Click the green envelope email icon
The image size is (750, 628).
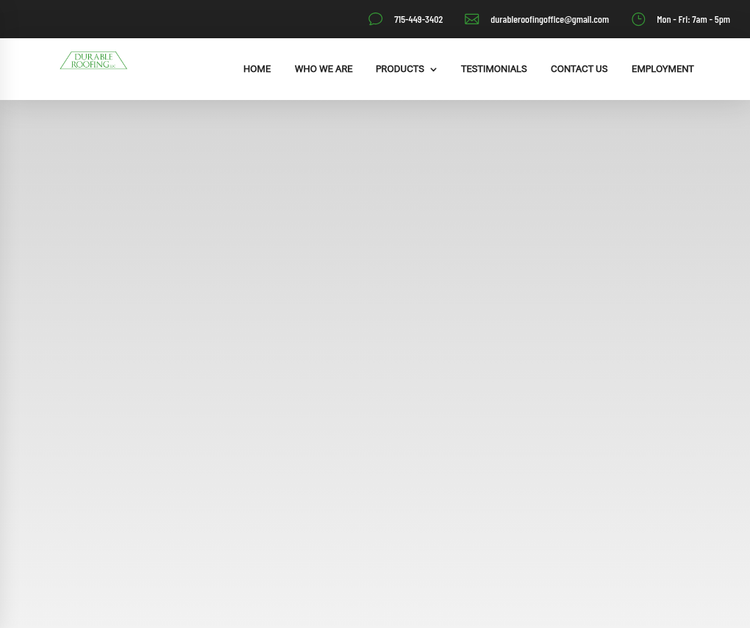(x=472, y=19)
